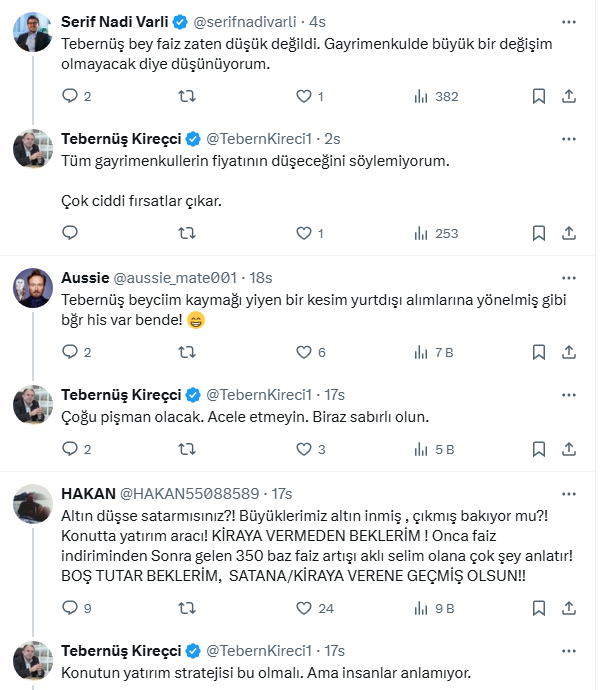Screen dimensions: 606x690
Task: Retweet HAKAN's tweet about altın
Action: pos(186,607)
